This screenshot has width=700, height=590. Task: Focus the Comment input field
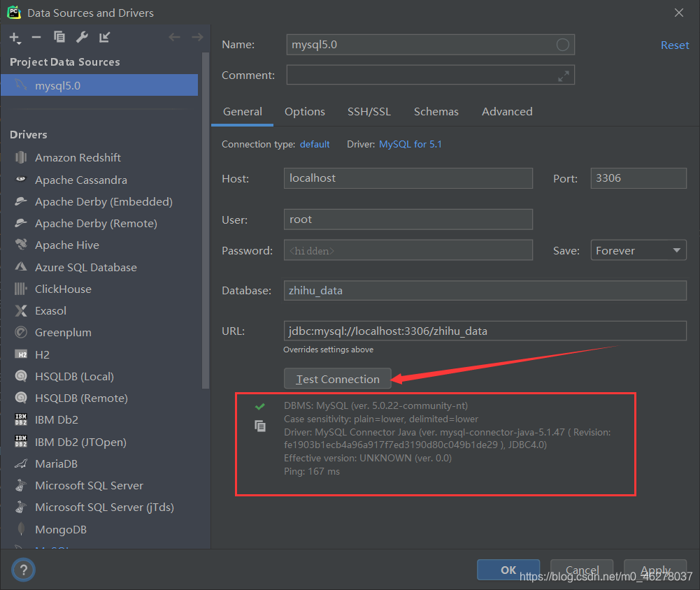tap(430, 75)
